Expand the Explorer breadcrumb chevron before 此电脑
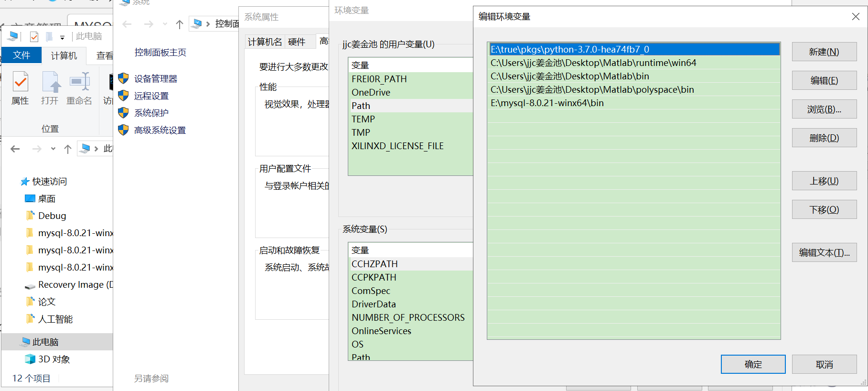 point(96,149)
